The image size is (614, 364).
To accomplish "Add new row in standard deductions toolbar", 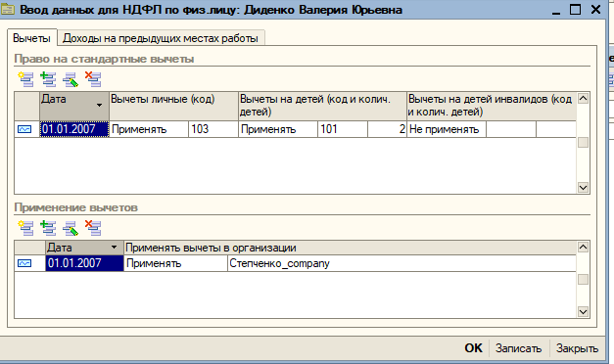I will click(x=25, y=79).
